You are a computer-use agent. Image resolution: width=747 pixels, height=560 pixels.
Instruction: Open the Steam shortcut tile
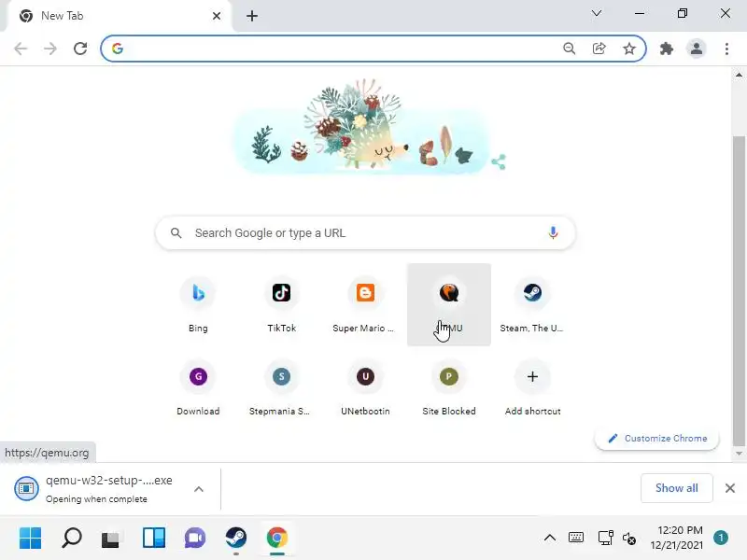coord(532,305)
